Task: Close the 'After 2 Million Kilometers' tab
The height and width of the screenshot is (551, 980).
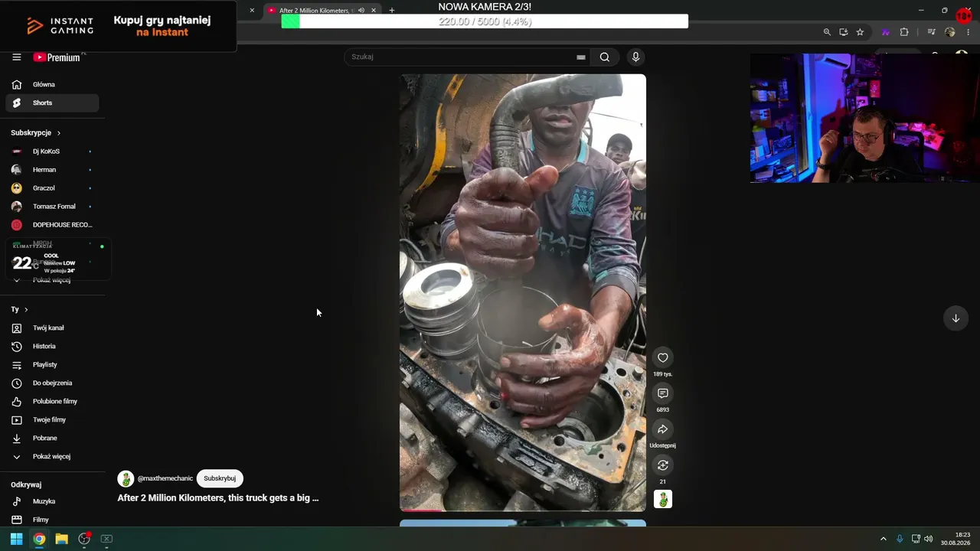Action: (x=374, y=11)
